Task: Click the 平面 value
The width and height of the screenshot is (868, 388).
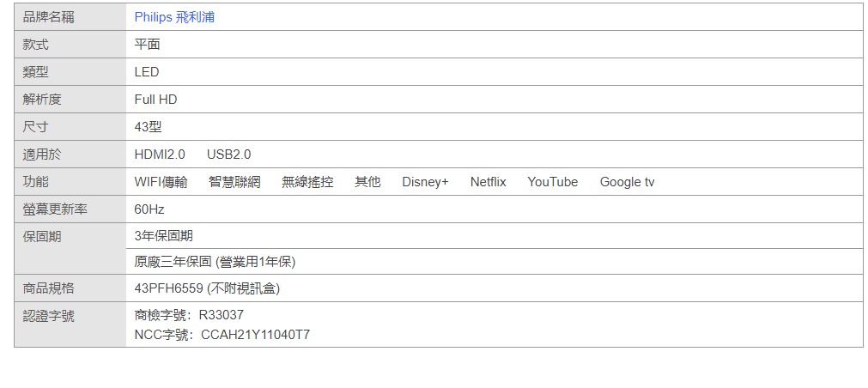Action: click(148, 45)
